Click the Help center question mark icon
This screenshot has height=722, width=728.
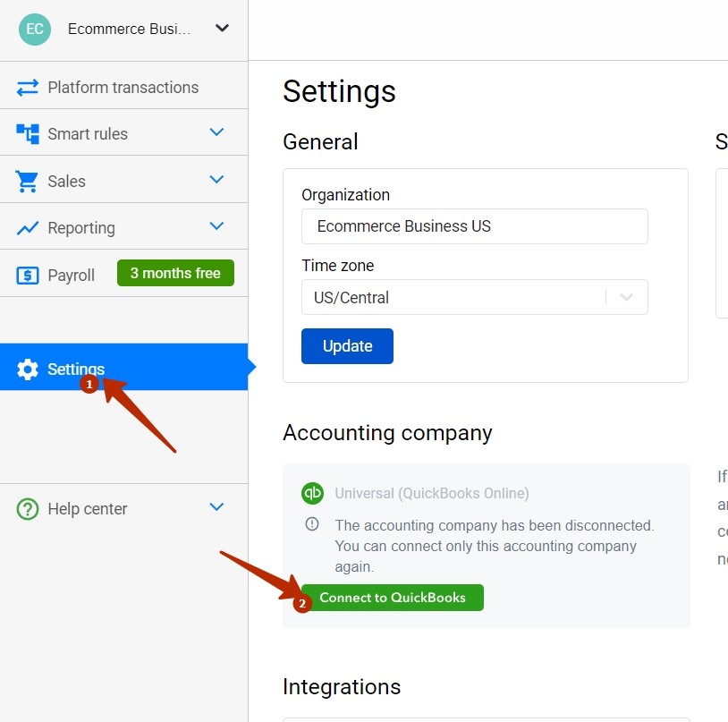point(28,508)
